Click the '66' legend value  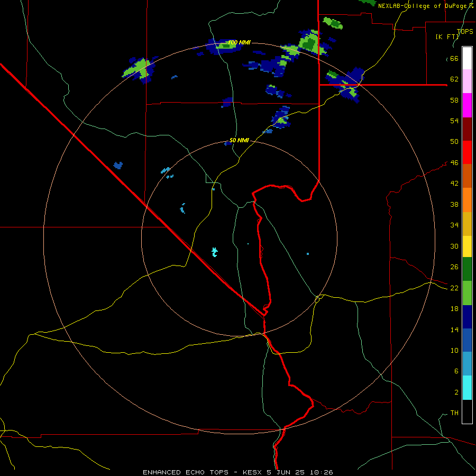(x=454, y=58)
